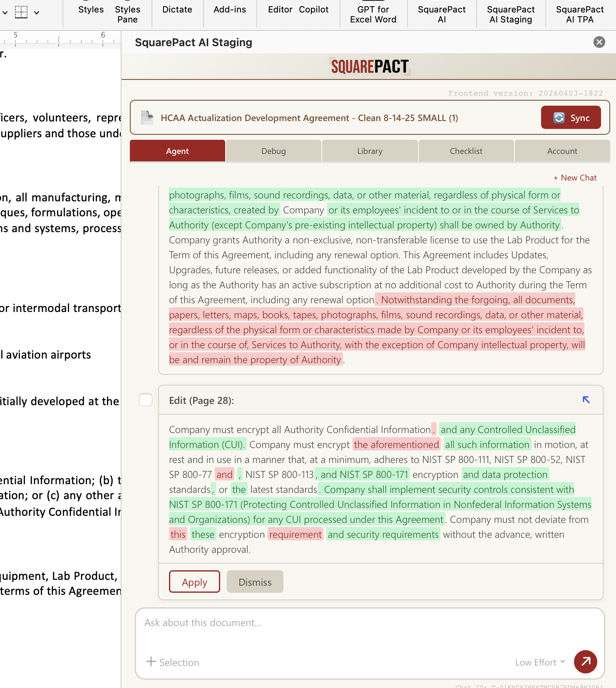Go to the Account tab
Viewport: 616px width, 688px height.
pyautogui.click(x=562, y=151)
